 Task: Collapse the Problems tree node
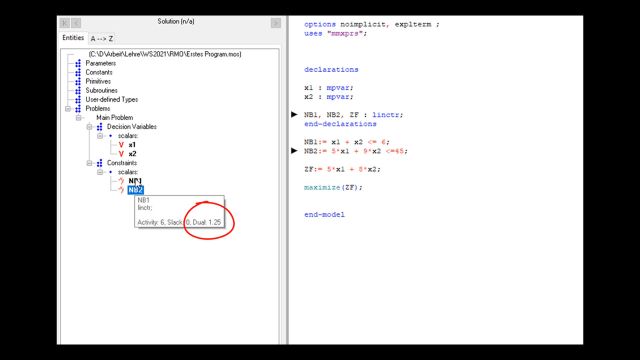[x=68, y=109]
